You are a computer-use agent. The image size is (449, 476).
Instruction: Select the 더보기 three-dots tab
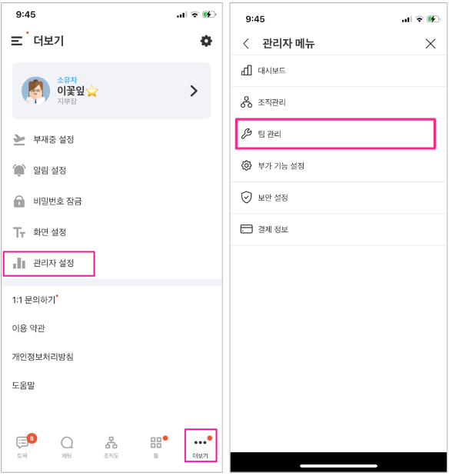coord(201,446)
